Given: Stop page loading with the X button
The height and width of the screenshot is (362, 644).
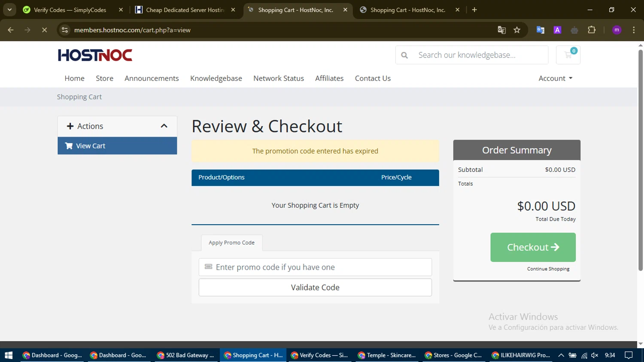Looking at the screenshot, I should pyautogui.click(x=44, y=30).
